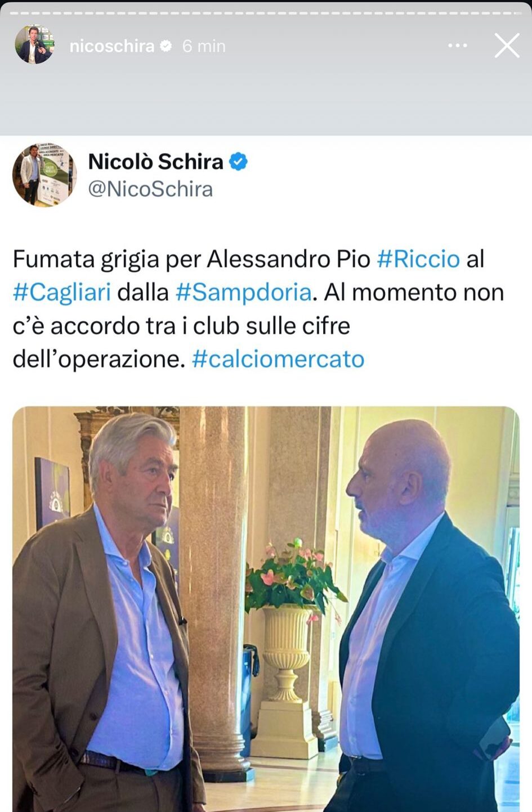Open the #Sampdoria hashtag
The height and width of the screenshot is (812, 532).
pos(243,293)
